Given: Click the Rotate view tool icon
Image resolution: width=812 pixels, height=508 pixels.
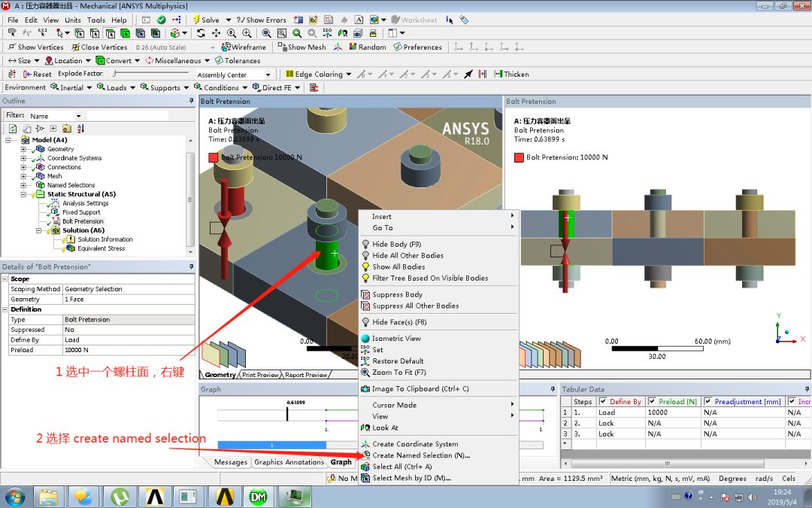Looking at the screenshot, I should tap(201, 32).
